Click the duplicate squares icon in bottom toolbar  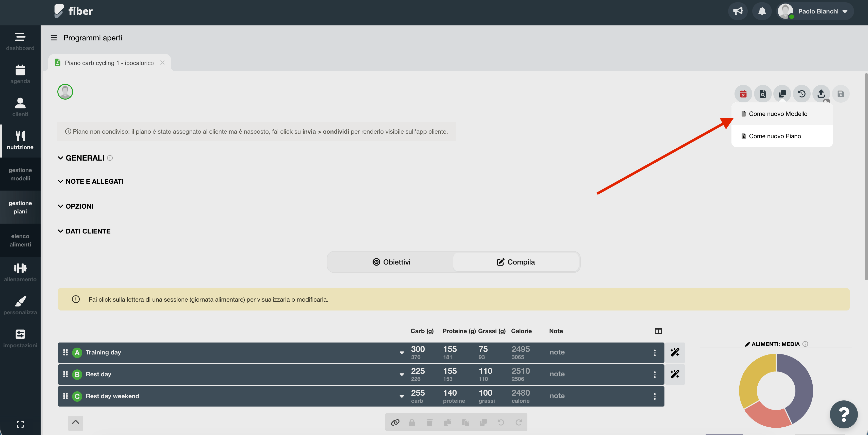[x=483, y=422]
